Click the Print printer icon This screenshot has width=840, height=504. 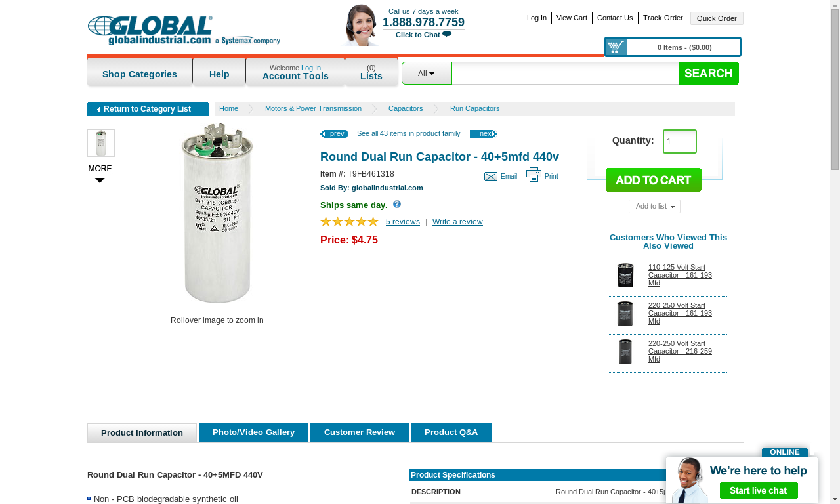534,175
